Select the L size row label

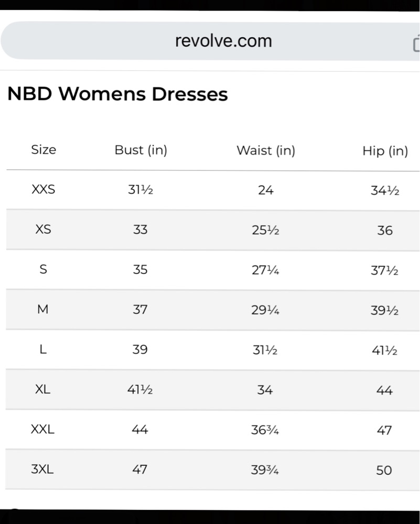click(x=43, y=350)
